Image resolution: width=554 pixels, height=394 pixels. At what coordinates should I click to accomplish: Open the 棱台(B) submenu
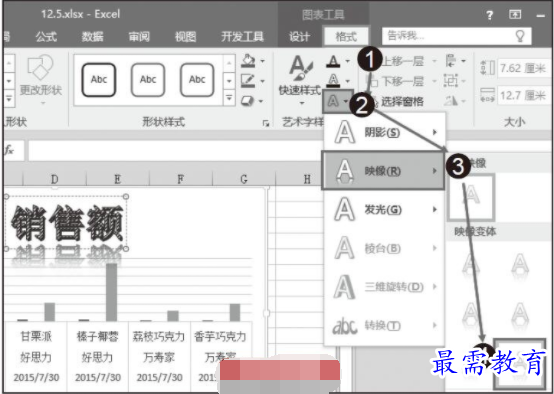click(x=384, y=248)
